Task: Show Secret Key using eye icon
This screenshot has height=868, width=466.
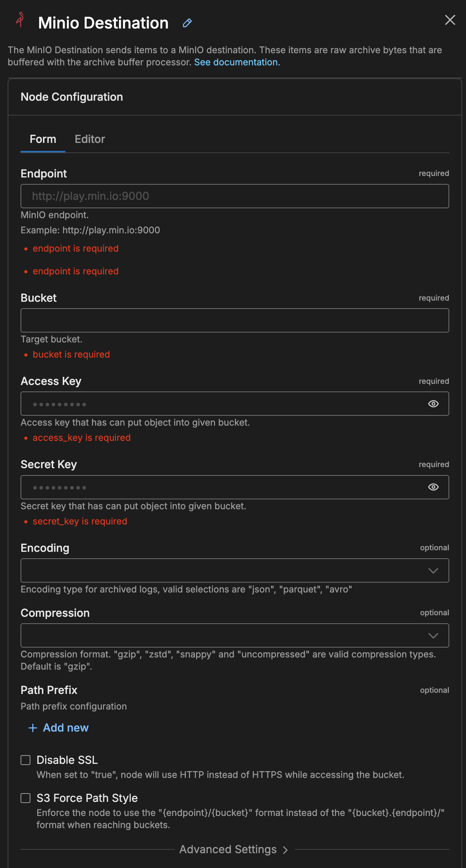Action: 433,487
